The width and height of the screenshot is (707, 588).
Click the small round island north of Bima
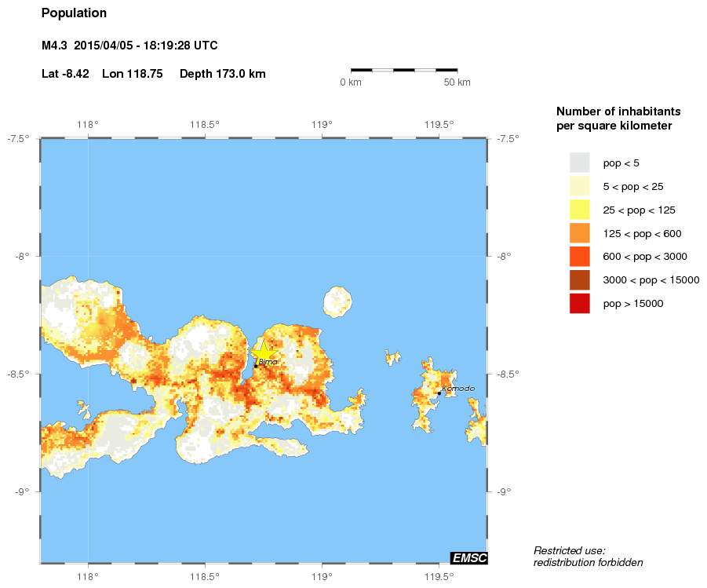point(337,300)
